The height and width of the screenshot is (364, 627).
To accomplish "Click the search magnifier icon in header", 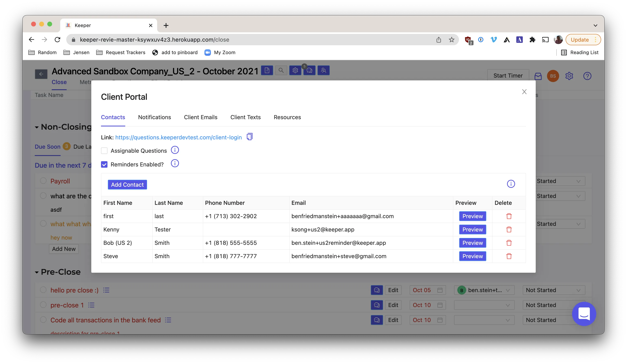I will (x=281, y=70).
